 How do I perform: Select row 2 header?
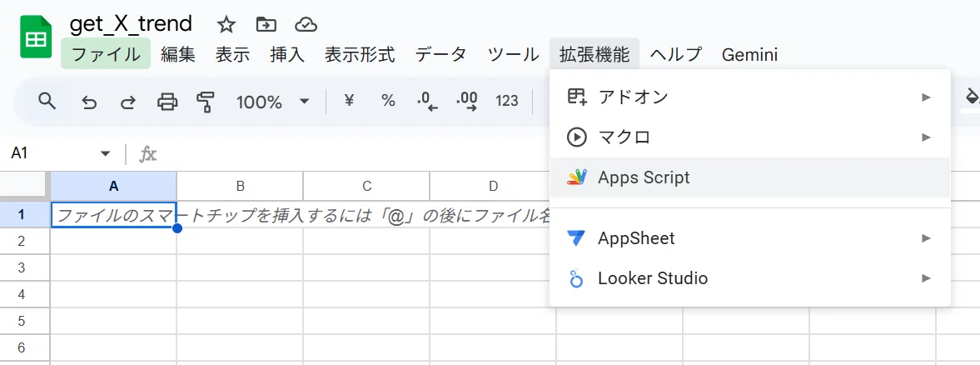25,241
